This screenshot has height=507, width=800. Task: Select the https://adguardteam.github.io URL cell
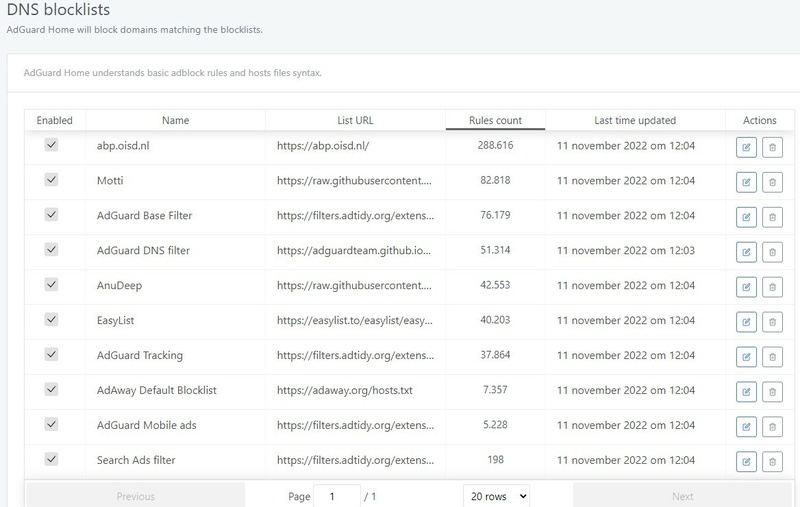pos(354,250)
